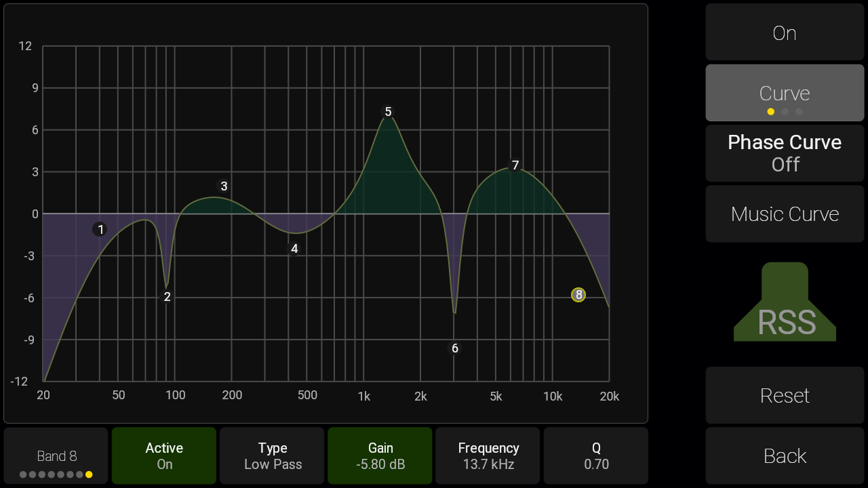
Task: Toggle the EQ On button
Action: (x=785, y=33)
